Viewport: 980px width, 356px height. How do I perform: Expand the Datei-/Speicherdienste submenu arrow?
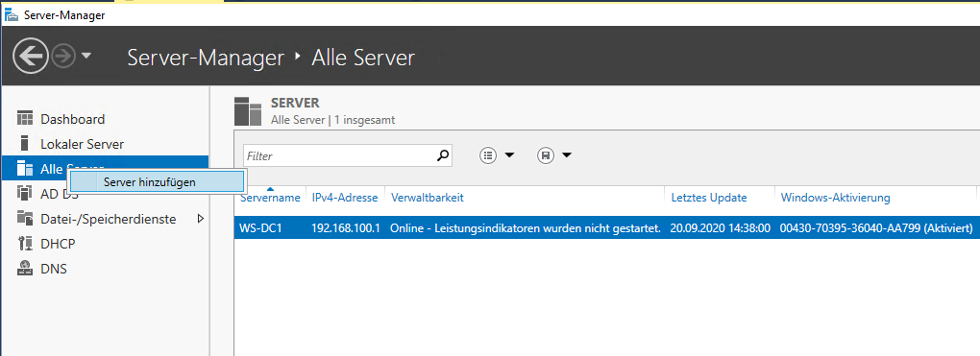tap(201, 219)
